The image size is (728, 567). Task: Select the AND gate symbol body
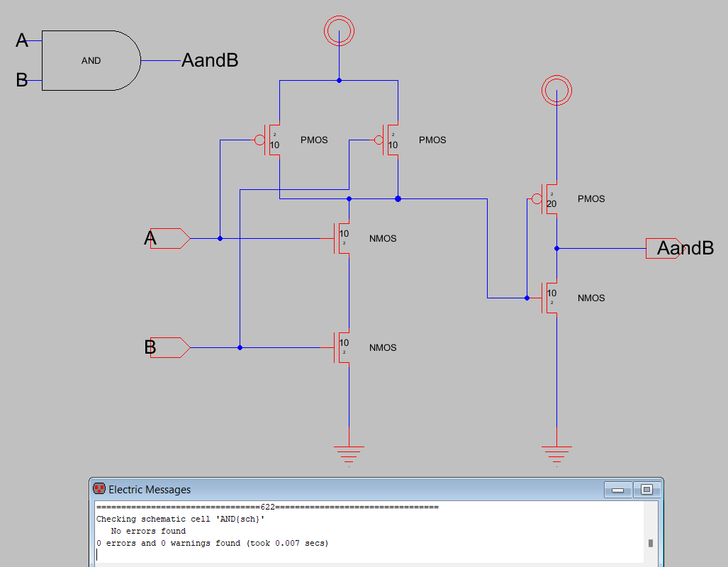(x=91, y=60)
